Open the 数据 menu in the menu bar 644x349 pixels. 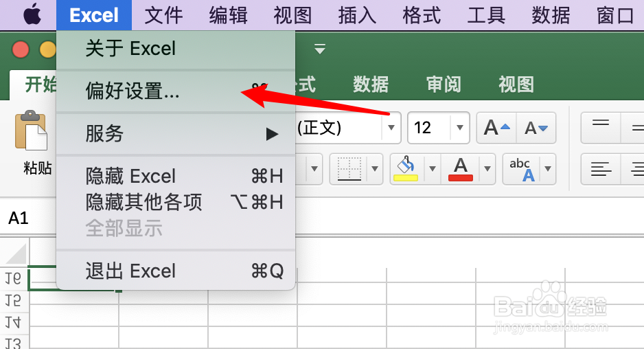click(x=551, y=16)
